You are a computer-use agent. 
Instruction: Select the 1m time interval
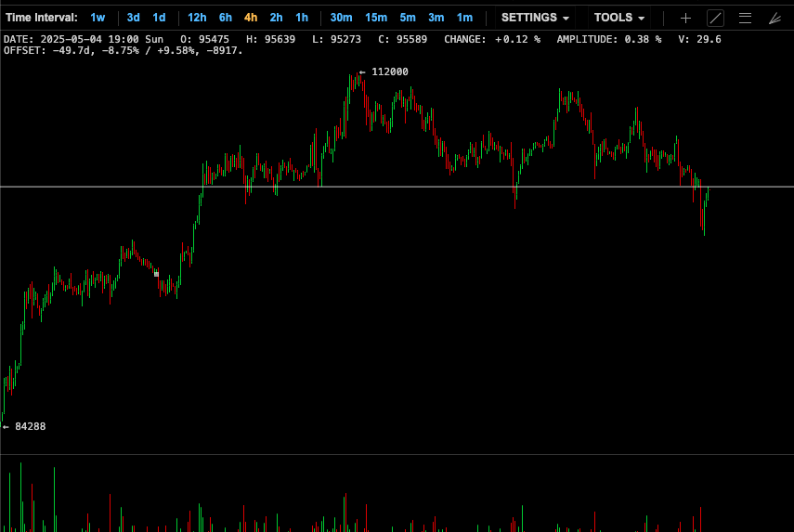[465, 18]
